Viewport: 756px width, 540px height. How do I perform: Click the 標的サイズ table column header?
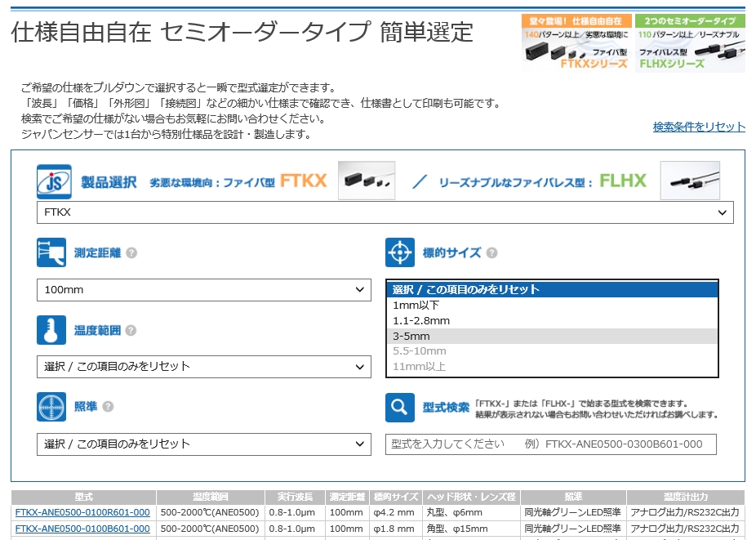click(x=396, y=497)
